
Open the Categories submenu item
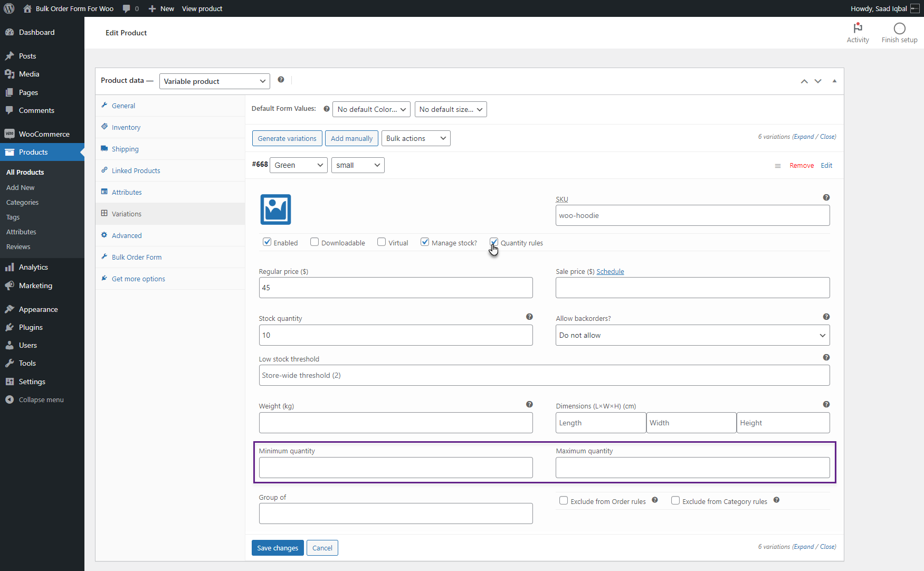coord(22,202)
